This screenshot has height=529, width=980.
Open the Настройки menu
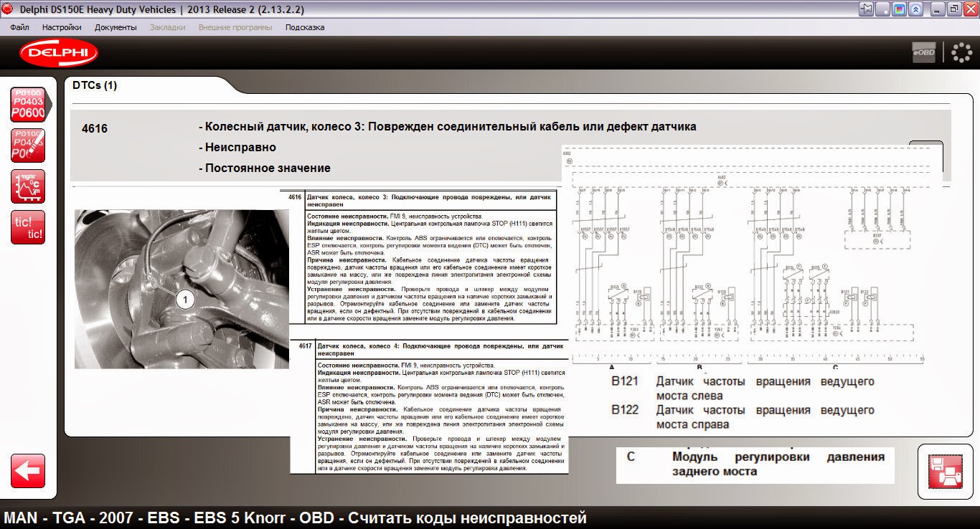[x=62, y=27]
